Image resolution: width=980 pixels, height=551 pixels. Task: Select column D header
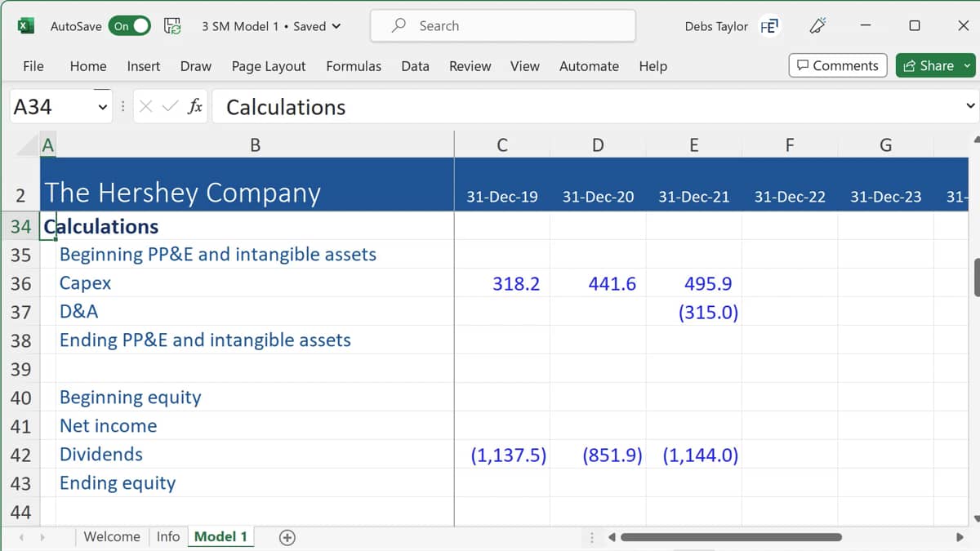click(x=598, y=145)
